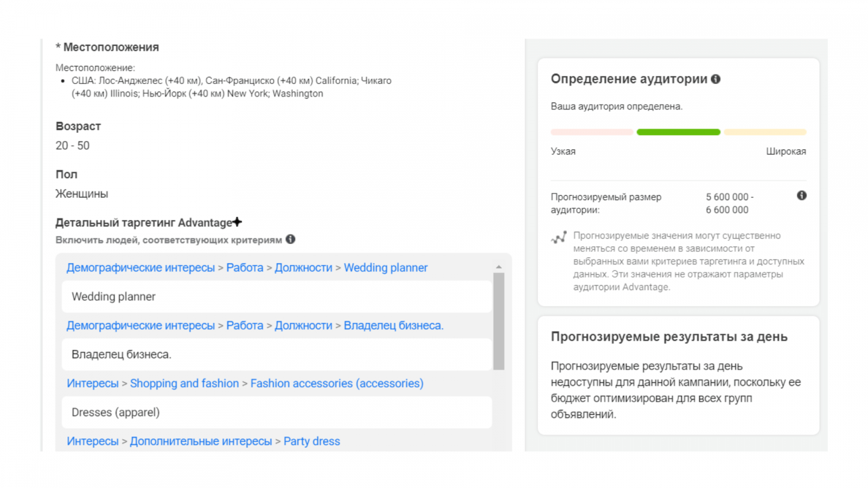The height and width of the screenshot is (488, 868).
Task: Click Должности breadcrumb in second row
Action: [x=303, y=325]
